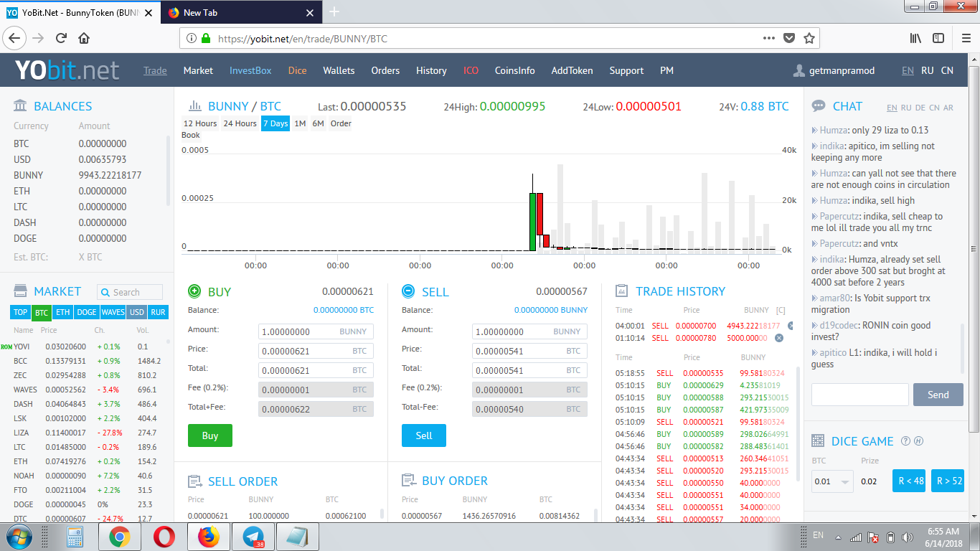The width and height of the screenshot is (980, 551).
Task: Click the Sell Price input field
Action: [x=529, y=351]
